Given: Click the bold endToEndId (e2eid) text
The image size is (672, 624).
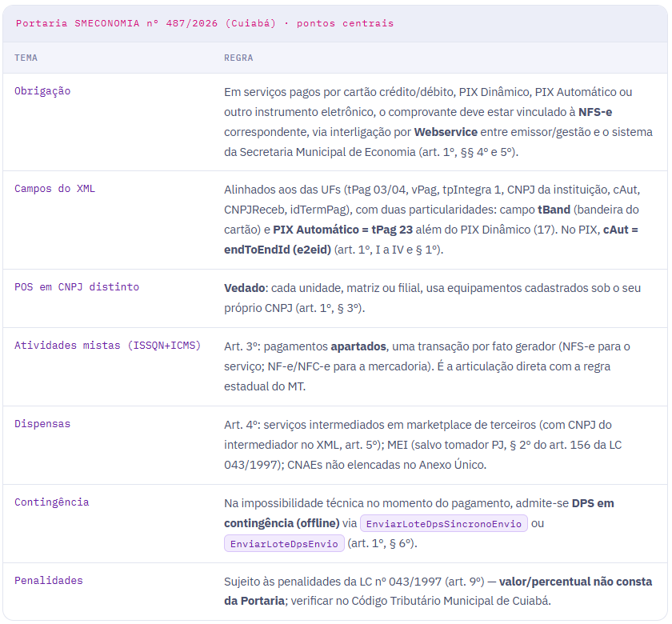Looking at the screenshot, I should click(x=278, y=250).
